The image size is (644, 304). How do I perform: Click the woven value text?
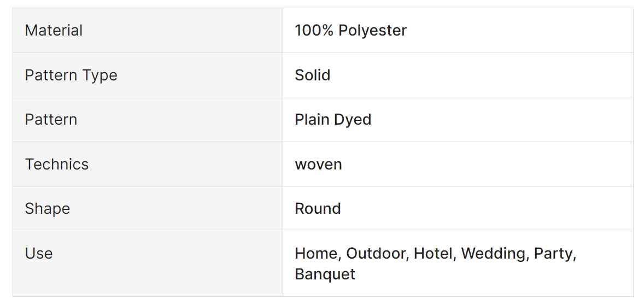(x=318, y=164)
